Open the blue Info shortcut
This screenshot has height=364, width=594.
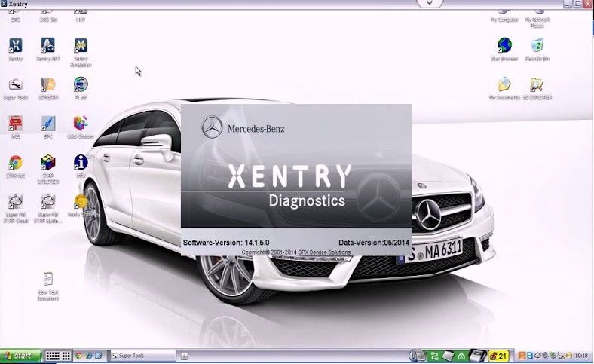(x=81, y=163)
